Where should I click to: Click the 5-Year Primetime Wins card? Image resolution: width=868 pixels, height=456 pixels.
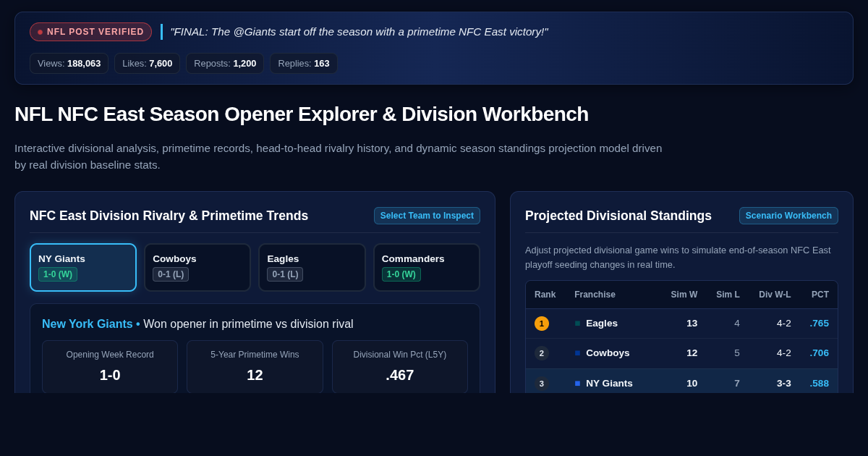pyautogui.click(x=255, y=367)
